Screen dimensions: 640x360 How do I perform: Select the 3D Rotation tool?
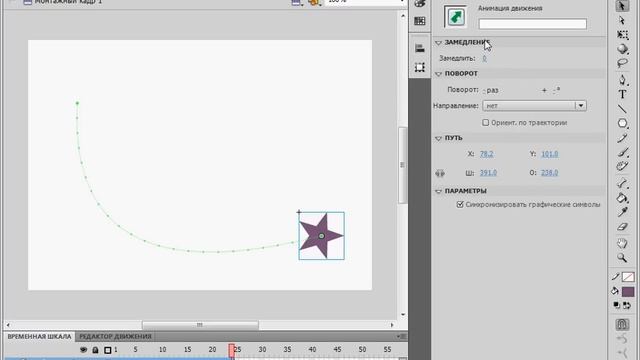[x=622, y=49]
